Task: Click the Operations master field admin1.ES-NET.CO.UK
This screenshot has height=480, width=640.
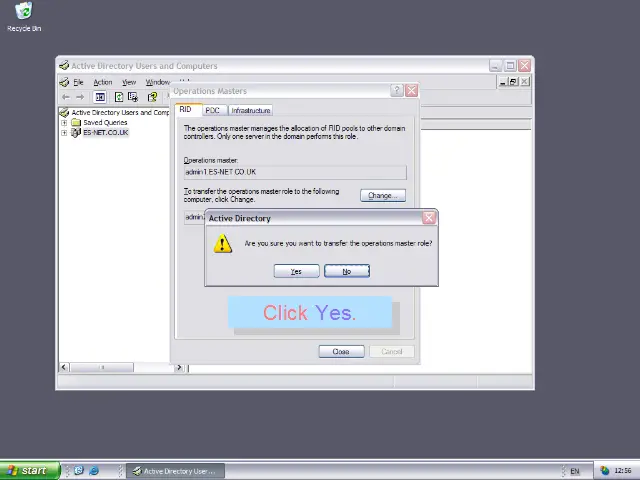Action: (x=295, y=172)
